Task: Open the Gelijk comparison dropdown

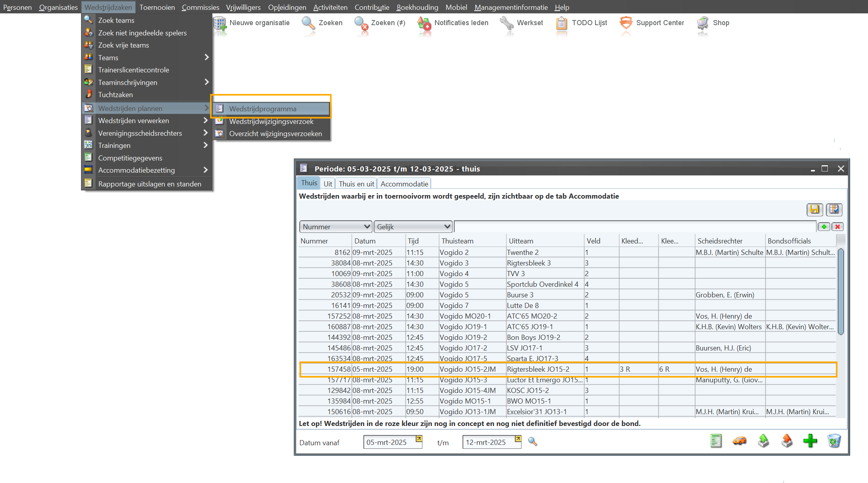Action: 413,227
